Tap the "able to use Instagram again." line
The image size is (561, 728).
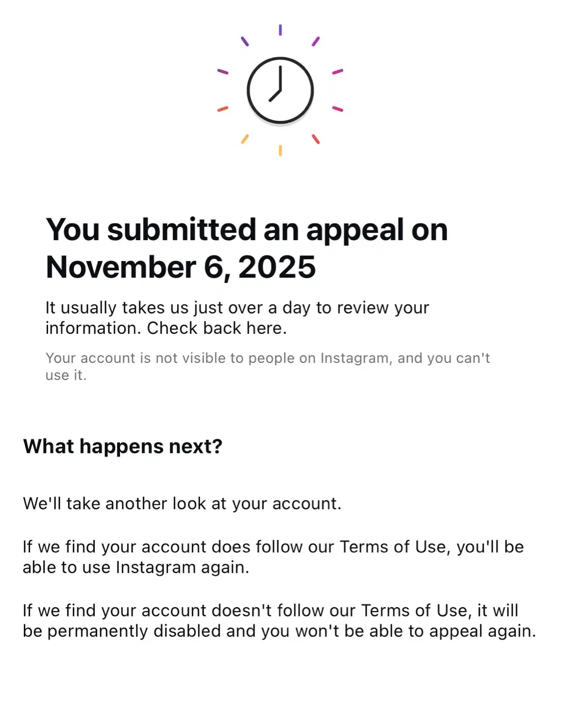click(136, 567)
